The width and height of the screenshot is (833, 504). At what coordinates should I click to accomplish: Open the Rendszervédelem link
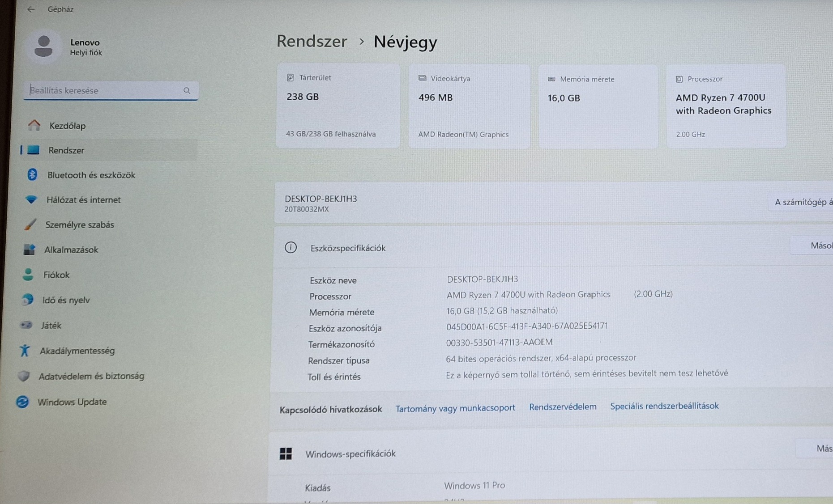pos(563,407)
